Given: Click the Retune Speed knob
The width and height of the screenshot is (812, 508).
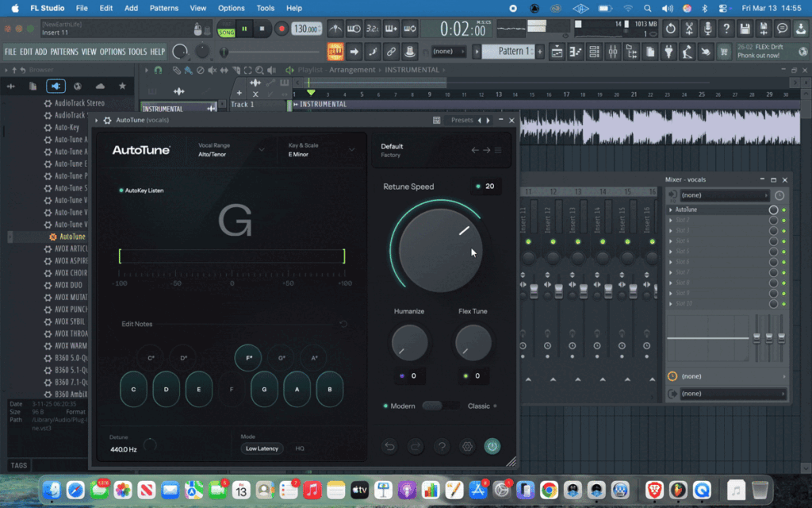Looking at the screenshot, I should [440, 251].
